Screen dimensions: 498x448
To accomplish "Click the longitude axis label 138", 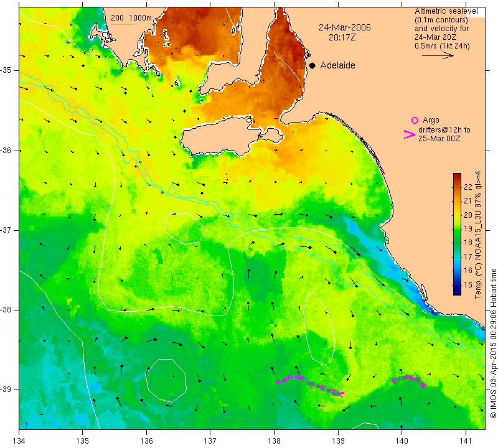I will click(274, 441).
